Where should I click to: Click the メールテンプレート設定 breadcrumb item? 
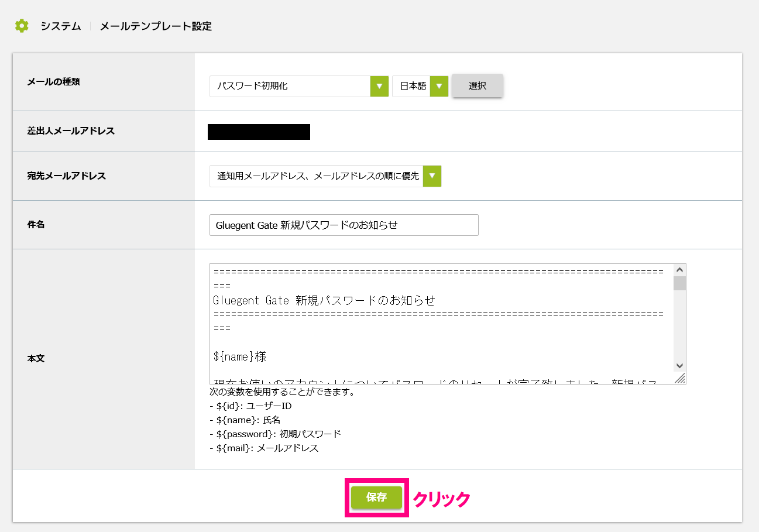[156, 26]
